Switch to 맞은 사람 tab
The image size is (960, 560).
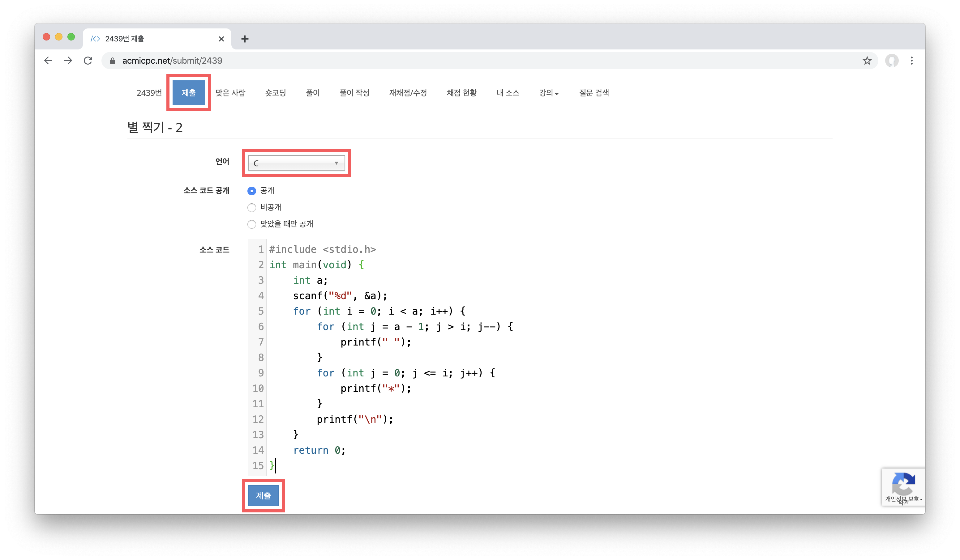click(230, 93)
